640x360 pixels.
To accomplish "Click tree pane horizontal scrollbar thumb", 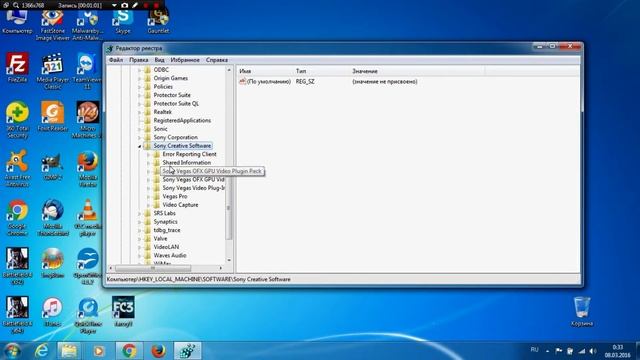I will click(x=153, y=268).
